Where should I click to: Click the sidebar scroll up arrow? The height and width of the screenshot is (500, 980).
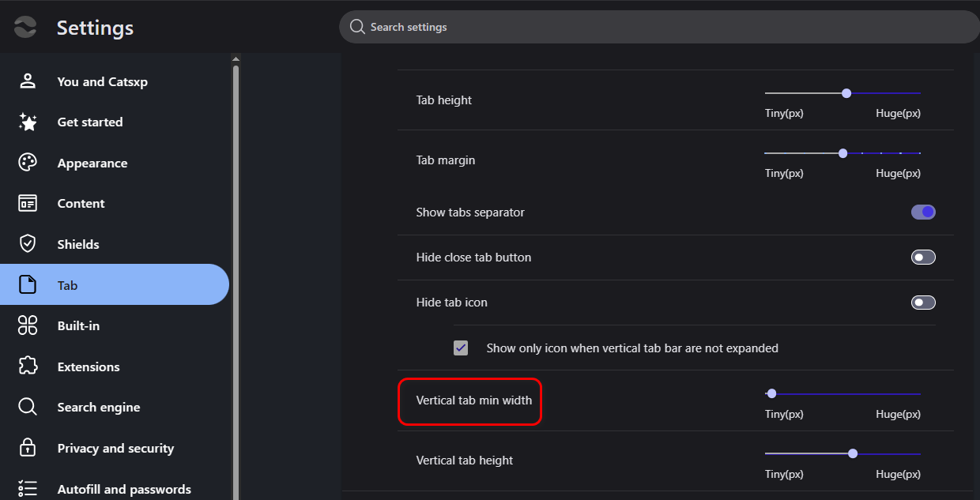pyautogui.click(x=236, y=58)
